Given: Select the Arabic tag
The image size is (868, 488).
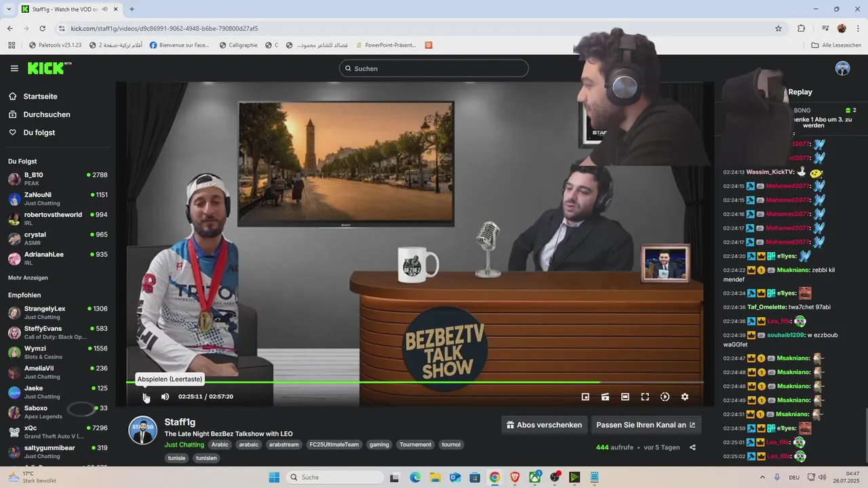Looking at the screenshot, I should pyautogui.click(x=220, y=445).
